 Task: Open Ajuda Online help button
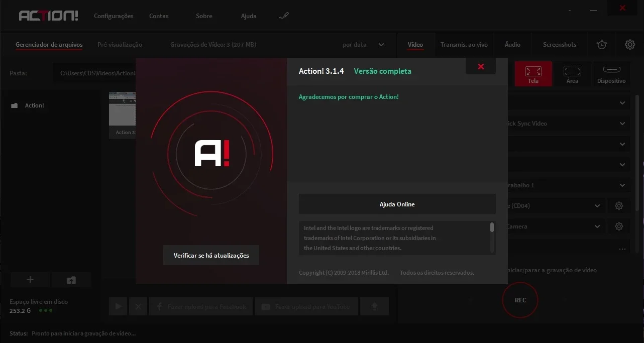coord(397,204)
